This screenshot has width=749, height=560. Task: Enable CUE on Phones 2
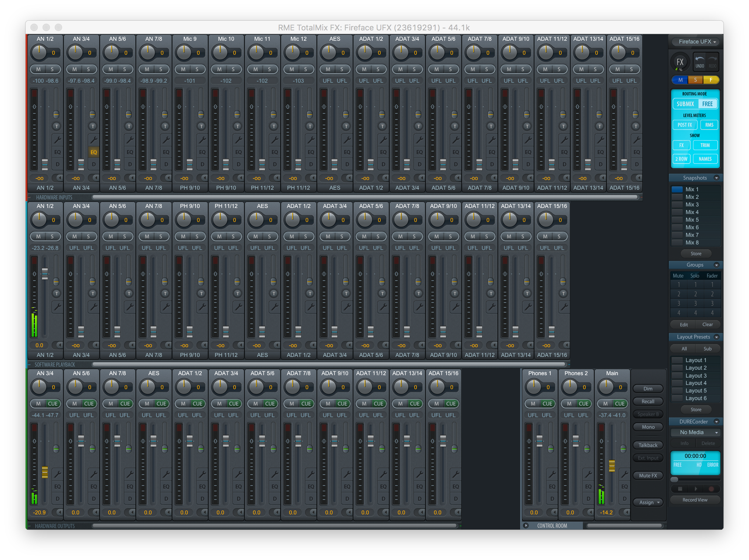[x=584, y=403]
